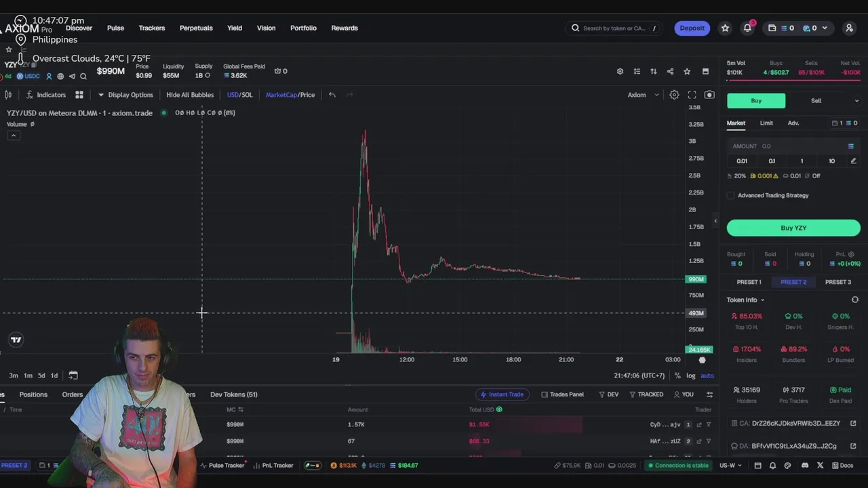Toggle the percent scale option
Image resolution: width=868 pixels, height=488 pixels.
[677, 375]
